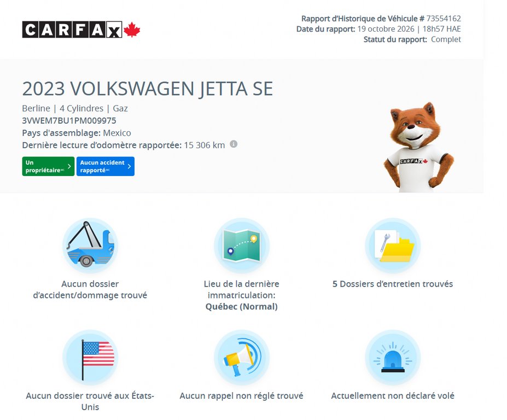Click the 'Statut du rapport: Complet' text
Screen dimensions: 507x420
point(412,39)
